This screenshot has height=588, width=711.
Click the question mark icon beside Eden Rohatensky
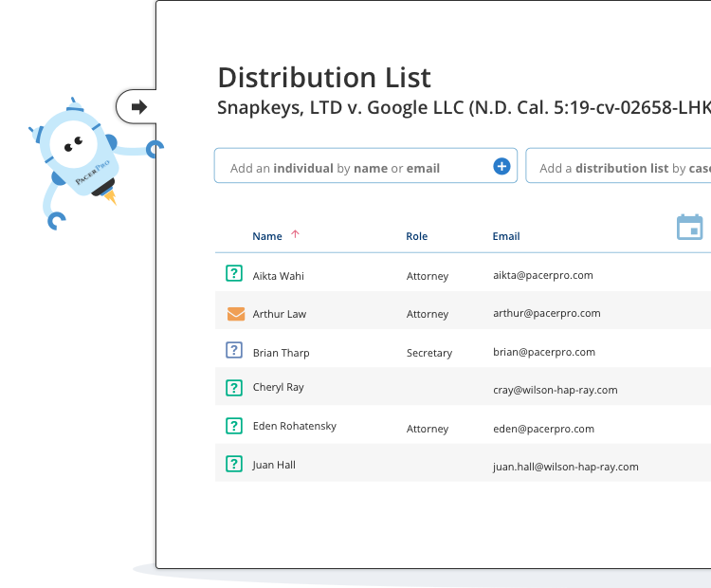[234, 426]
